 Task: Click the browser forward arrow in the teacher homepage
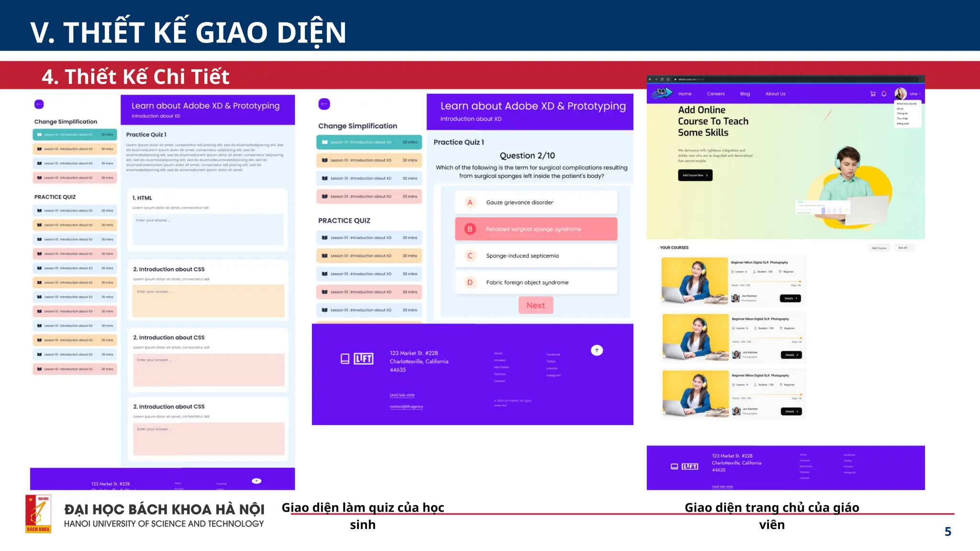point(656,79)
